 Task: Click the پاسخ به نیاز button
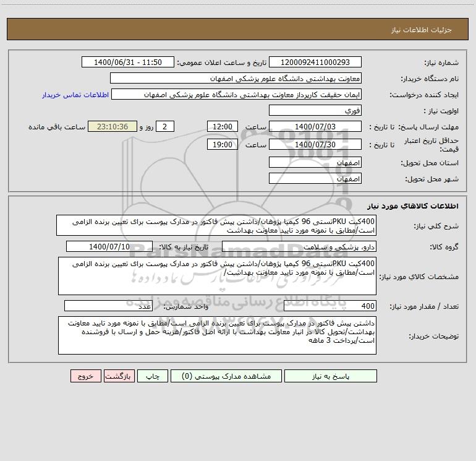[x=331, y=376]
